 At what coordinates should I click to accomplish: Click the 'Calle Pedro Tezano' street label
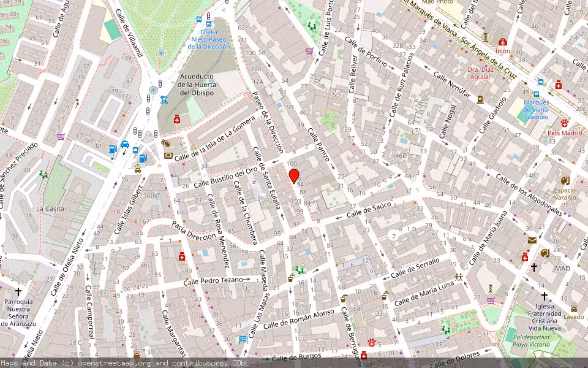click(x=213, y=281)
